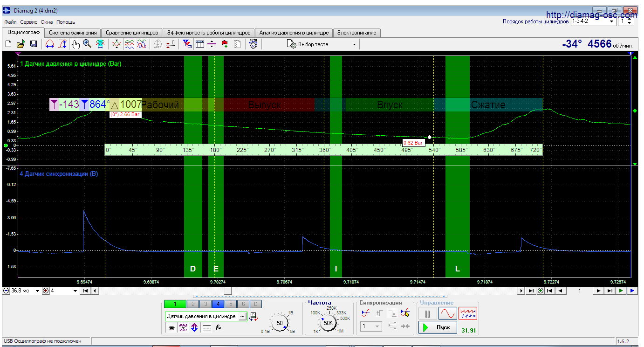Toggle the grid table icon
Screen dimensions: 644x347
point(199,44)
